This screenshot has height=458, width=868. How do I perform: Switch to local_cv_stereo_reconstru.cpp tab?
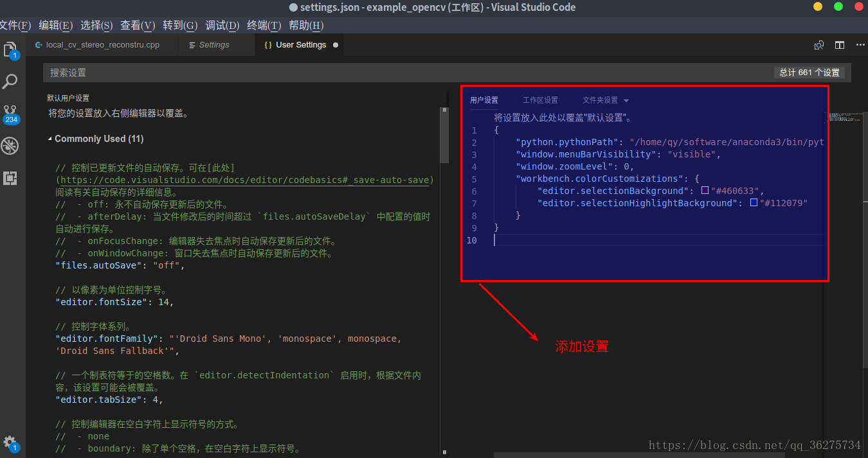point(103,45)
